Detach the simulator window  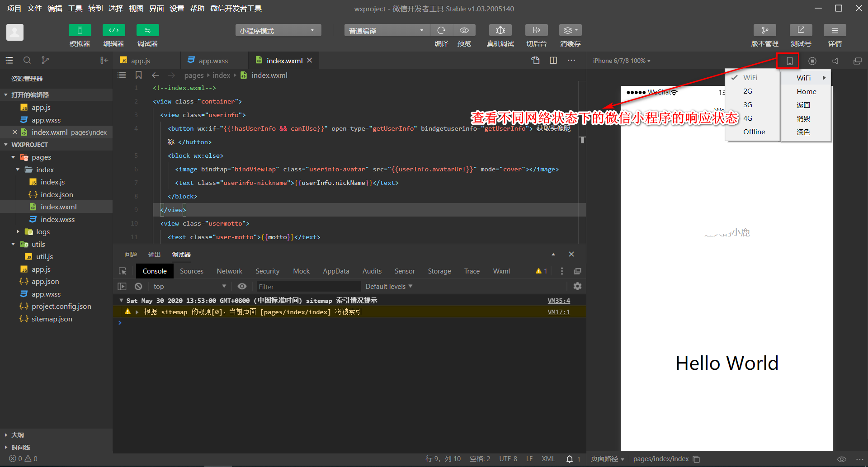click(x=858, y=61)
